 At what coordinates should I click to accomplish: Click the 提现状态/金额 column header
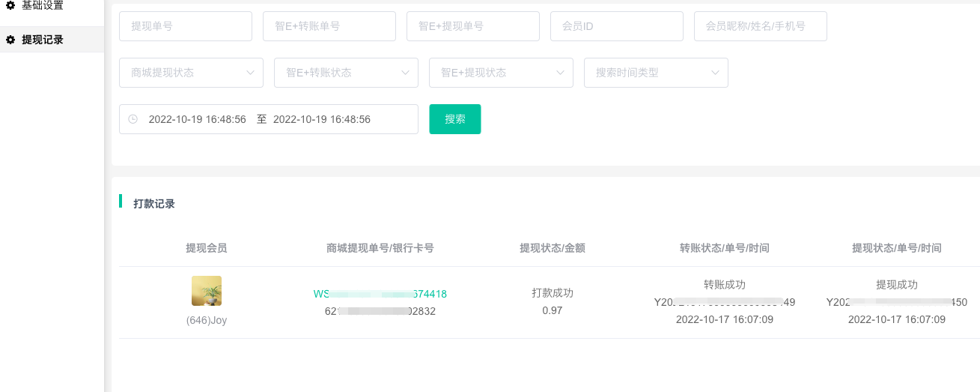[553, 248]
